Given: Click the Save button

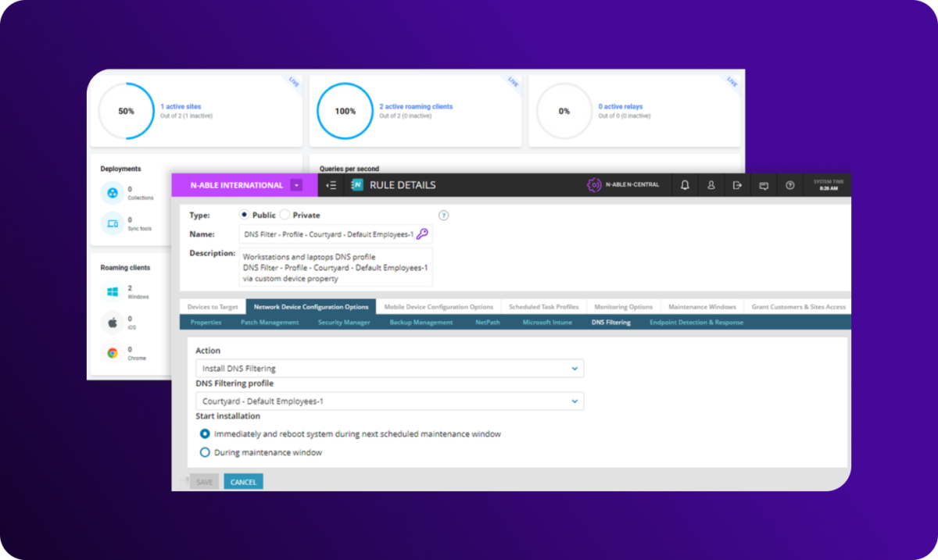Looking at the screenshot, I should click(x=205, y=482).
